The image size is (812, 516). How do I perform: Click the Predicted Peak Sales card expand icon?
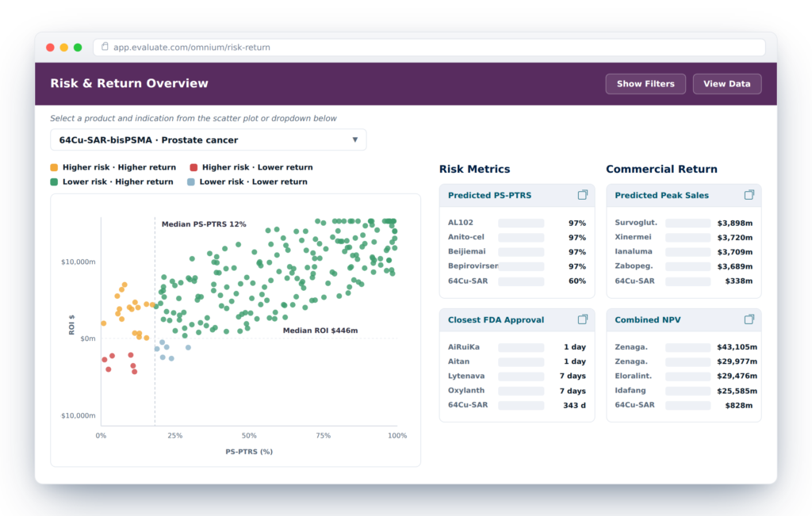coord(749,195)
